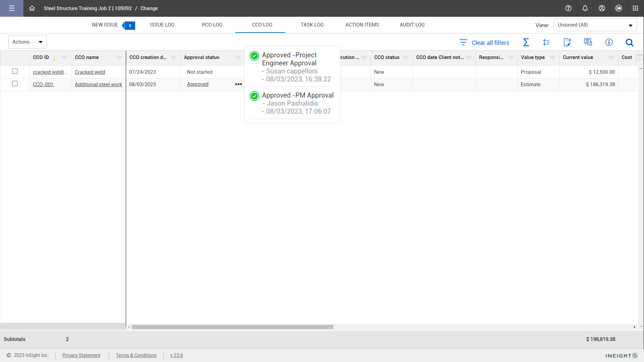
Task: Expand the Actions dropdown
Action: click(28, 42)
